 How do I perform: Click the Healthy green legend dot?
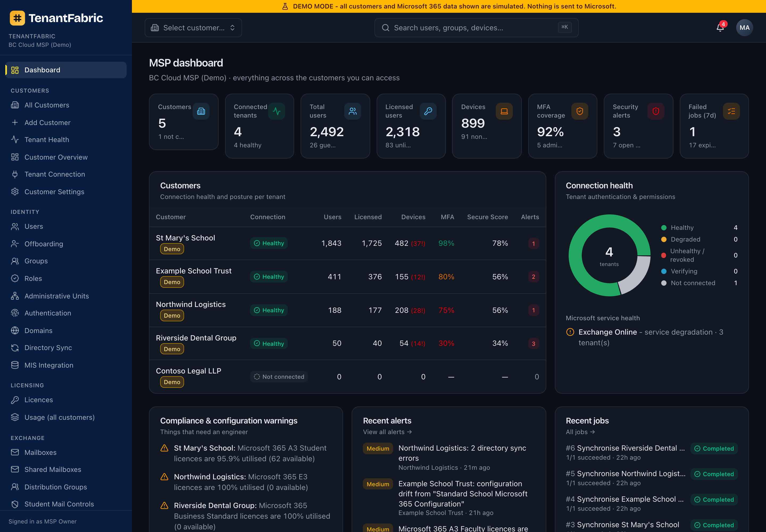[664, 228]
